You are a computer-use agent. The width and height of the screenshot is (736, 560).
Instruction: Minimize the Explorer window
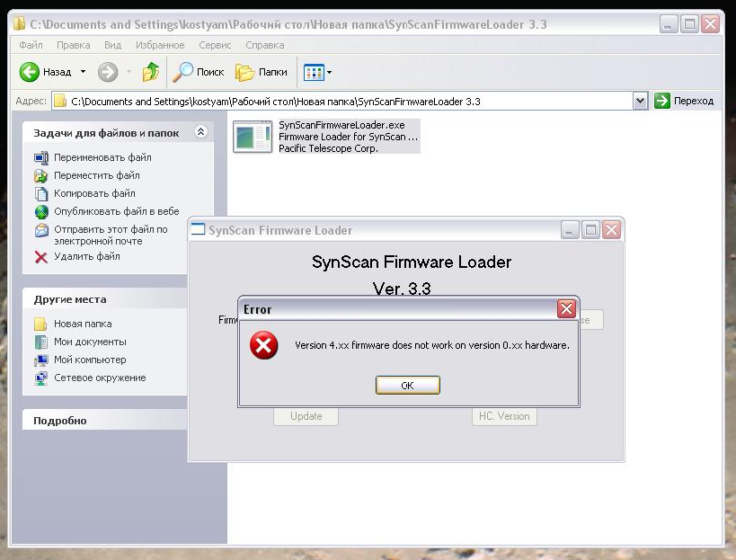[x=669, y=23]
